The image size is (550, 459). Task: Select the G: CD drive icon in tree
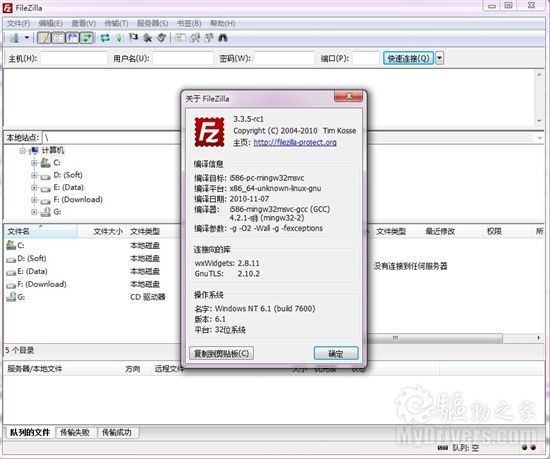(x=46, y=212)
